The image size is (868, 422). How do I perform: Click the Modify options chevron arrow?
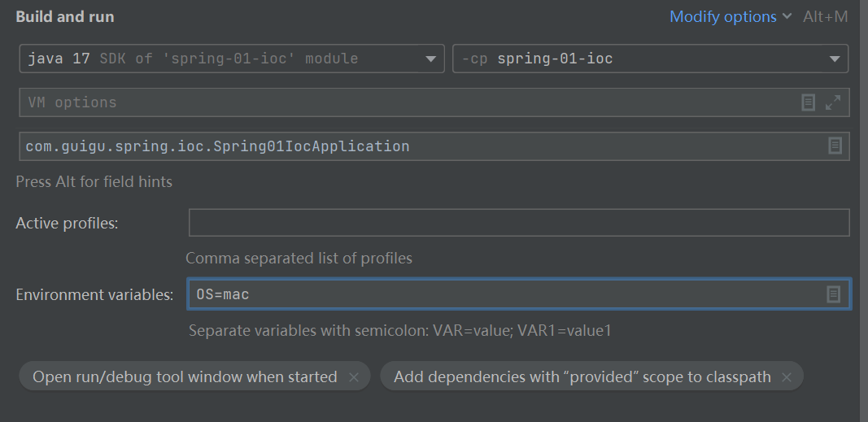(787, 16)
